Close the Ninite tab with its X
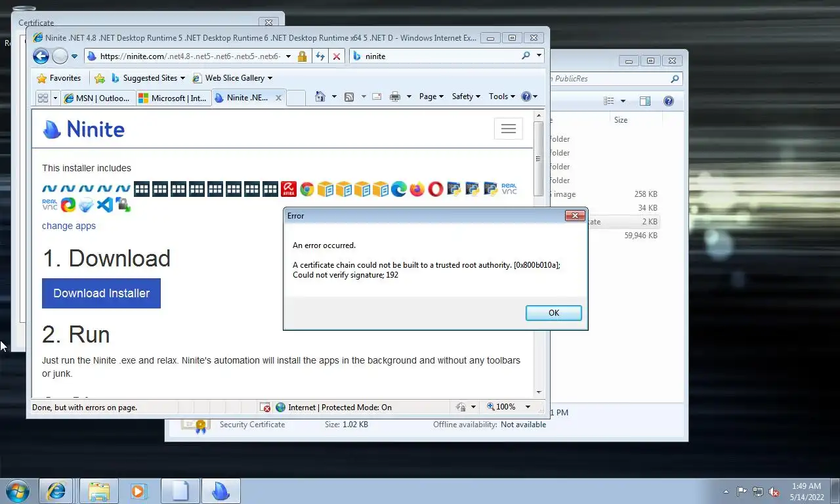Screen dimensions: 840x504 pyautogui.click(x=278, y=98)
